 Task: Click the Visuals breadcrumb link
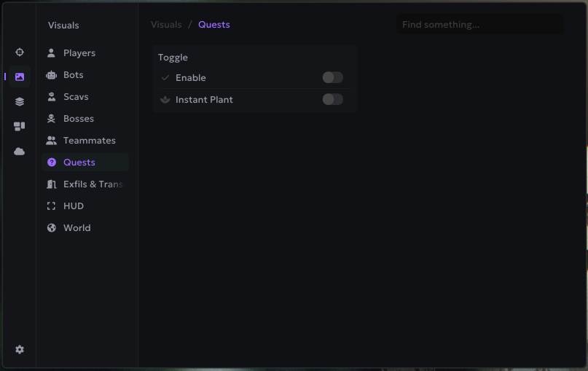click(166, 25)
